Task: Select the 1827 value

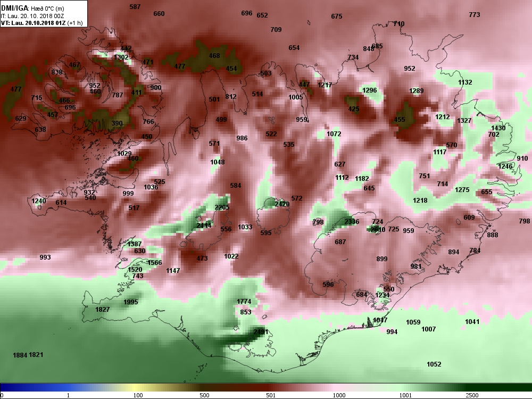Action: (x=103, y=310)
